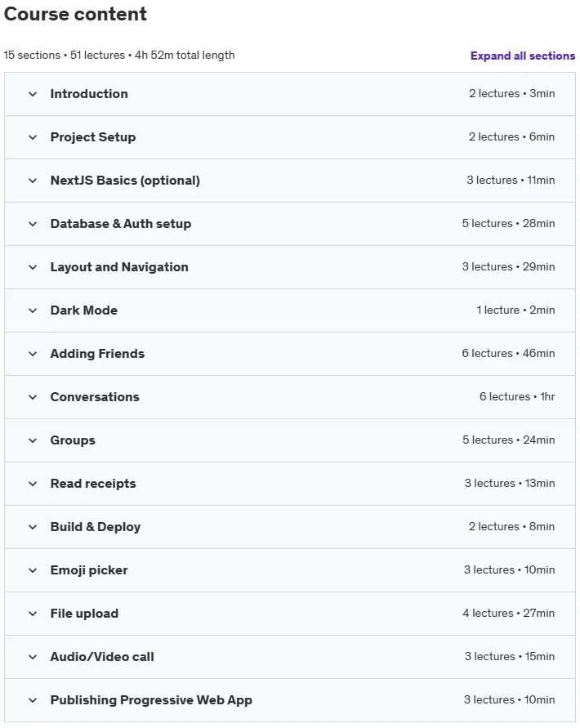Expand the Adding Friends chevron
Screen dimensions: 580x728
click(x=33, y=354)
